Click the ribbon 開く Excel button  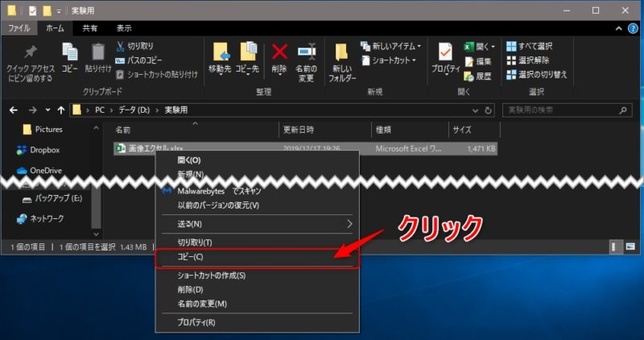click(479, 47)
